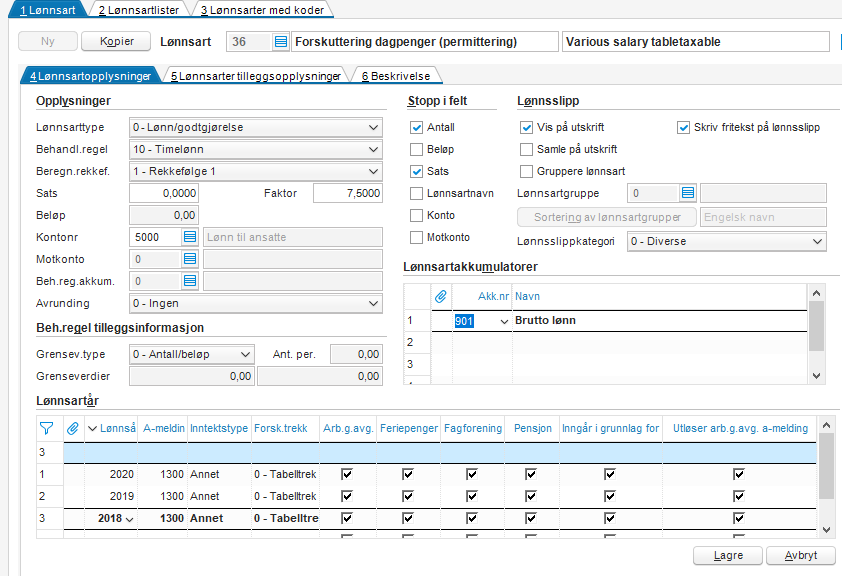Click the Beh.reg.akkum. lookup list icon
The height and width of the screenshot is (576, 842).
point(190,281)
